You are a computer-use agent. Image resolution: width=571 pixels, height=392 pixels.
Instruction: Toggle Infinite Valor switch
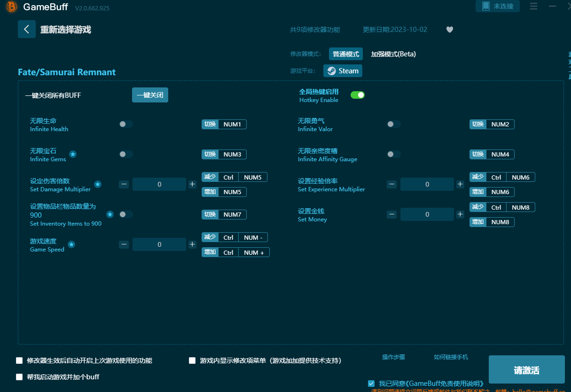(x=394, y=124)
